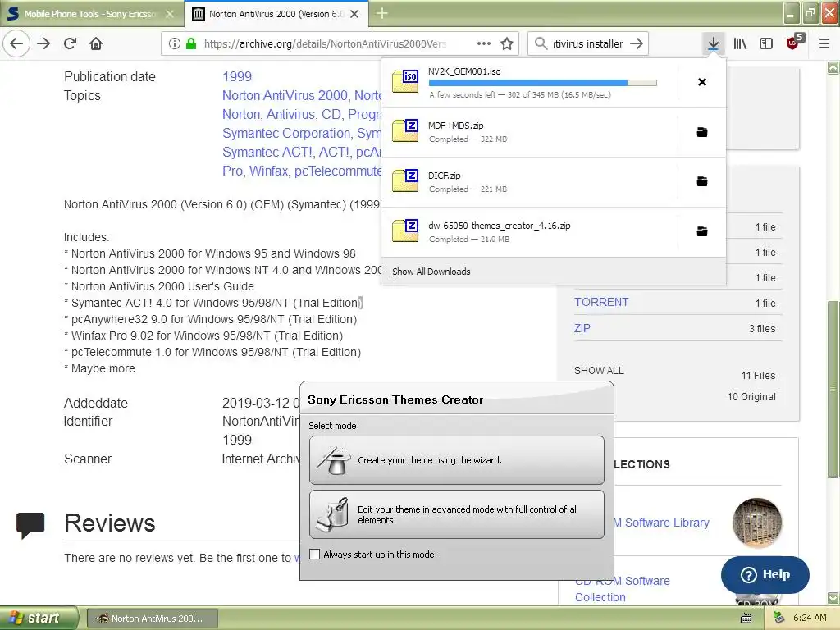This screenshot has width=840, height=630.
Task: Click the search go arrow
Action: point(637,43)
